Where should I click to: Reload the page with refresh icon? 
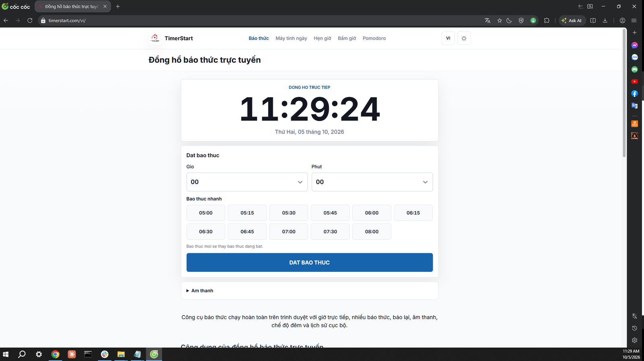pyautogui.click(x=30, y=21)
